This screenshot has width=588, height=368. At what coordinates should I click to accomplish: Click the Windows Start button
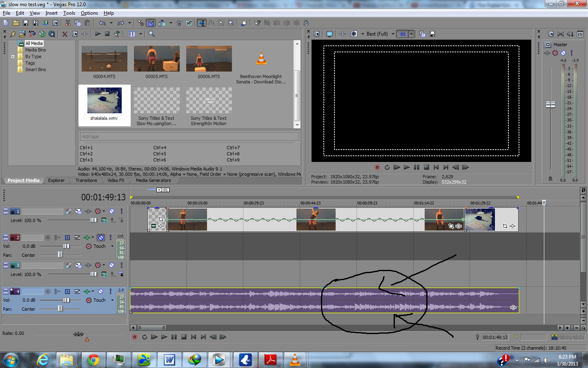point(11,360)
